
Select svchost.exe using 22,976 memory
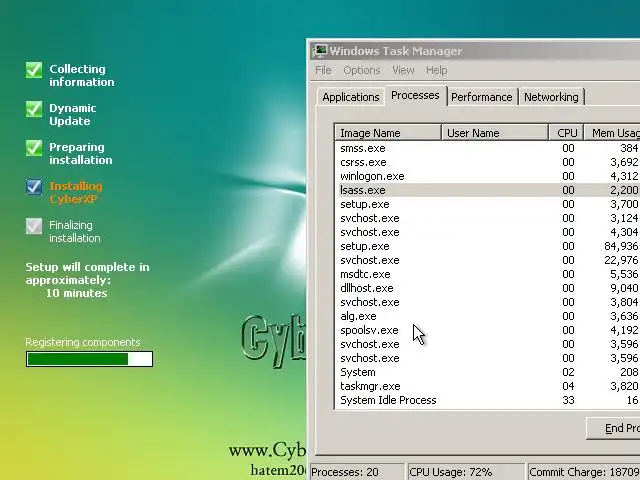pos(488,260)
